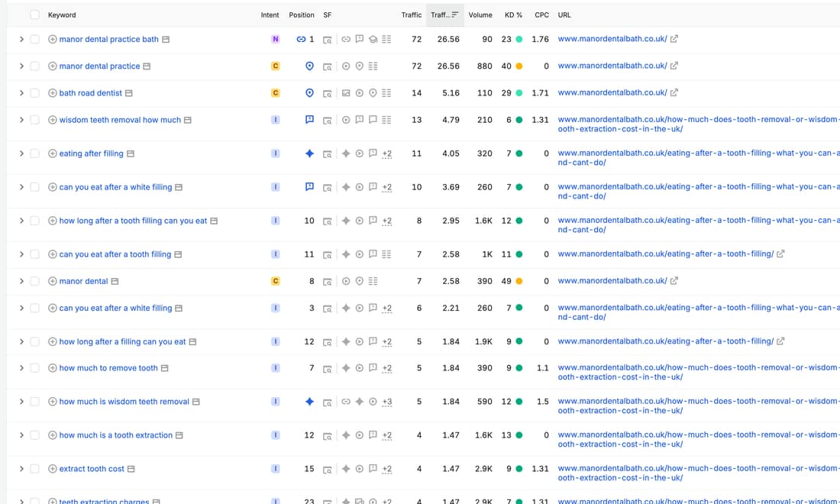Expand the can you eat after a tooth filling row
The width and height of the screenshot is (840, 504).
point(21,254)
